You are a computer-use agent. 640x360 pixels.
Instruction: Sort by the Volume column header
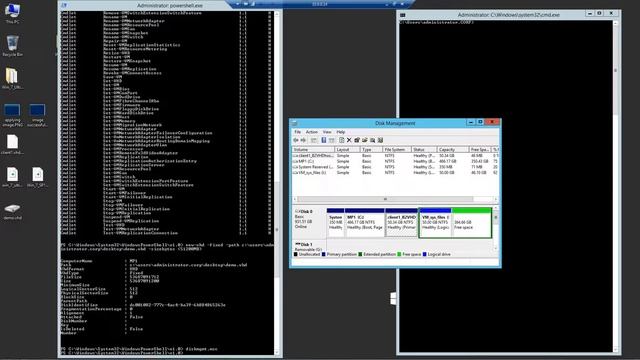click(x=313, y=150)
